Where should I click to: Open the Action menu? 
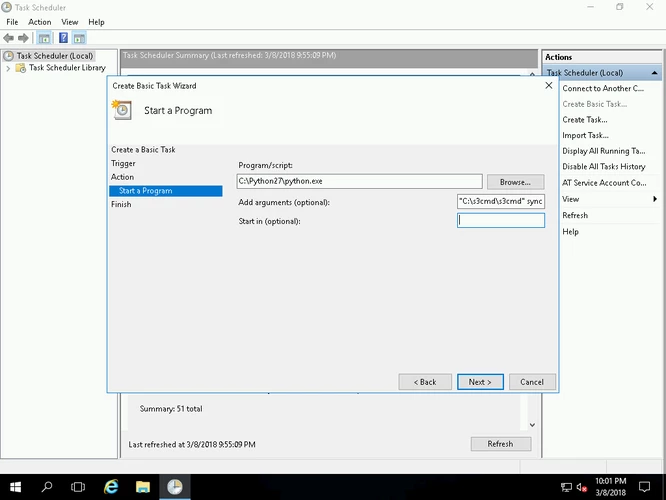tap(40, 22)
